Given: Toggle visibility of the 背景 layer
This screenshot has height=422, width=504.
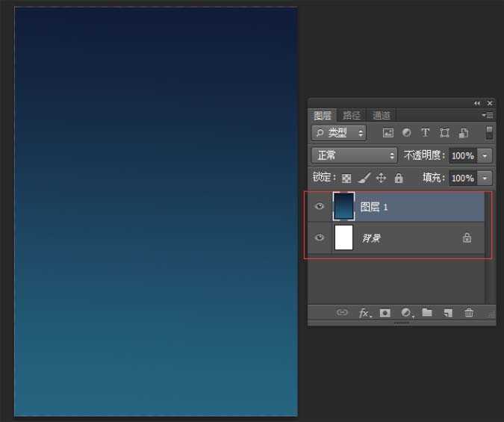Looking at the screenshot, I should pos(320,238).
